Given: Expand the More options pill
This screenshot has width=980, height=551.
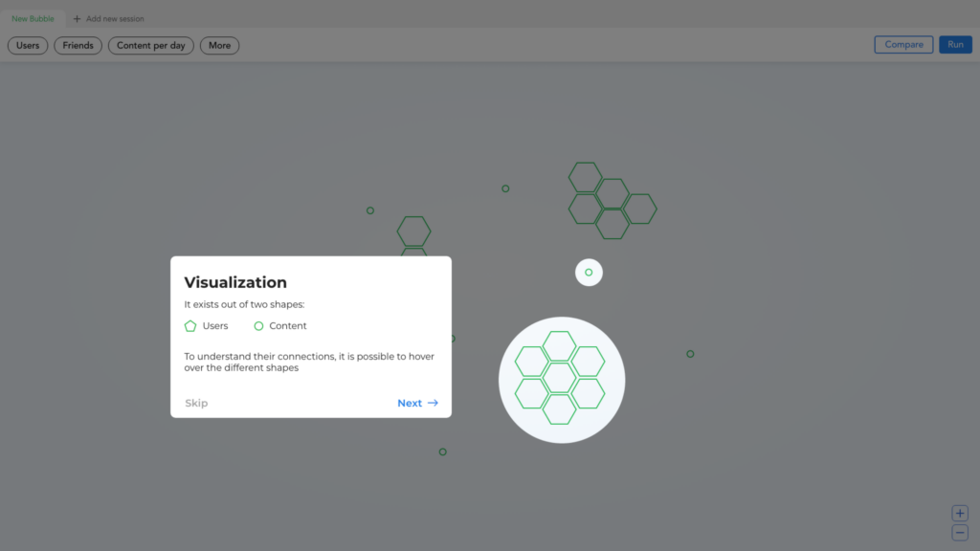Looking at the screenshot, I should click(219, 46).
